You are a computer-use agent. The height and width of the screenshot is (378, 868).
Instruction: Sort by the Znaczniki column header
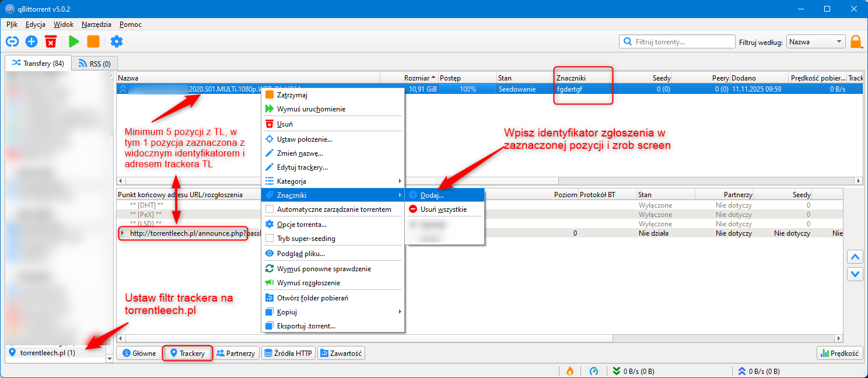(x=583, y=78)
